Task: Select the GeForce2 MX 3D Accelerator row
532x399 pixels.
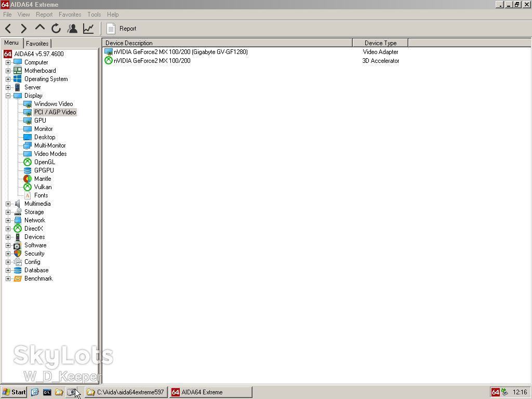Action: pyautogui.click(x=251, y=61)
